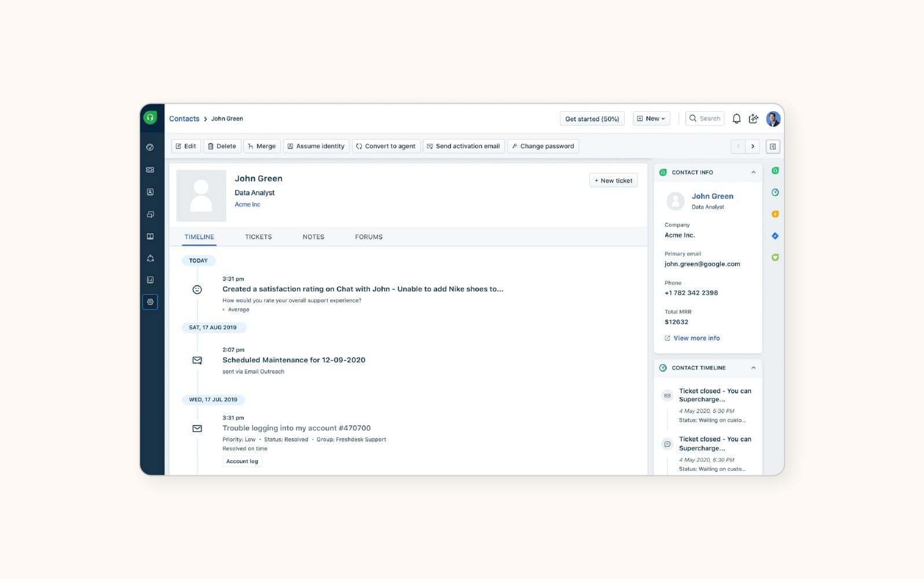This screenshot has height=579, width=924.
Task: Open Scheduled Maintenance for 12-09-2020 entry
Action: (x=294, y=360)
